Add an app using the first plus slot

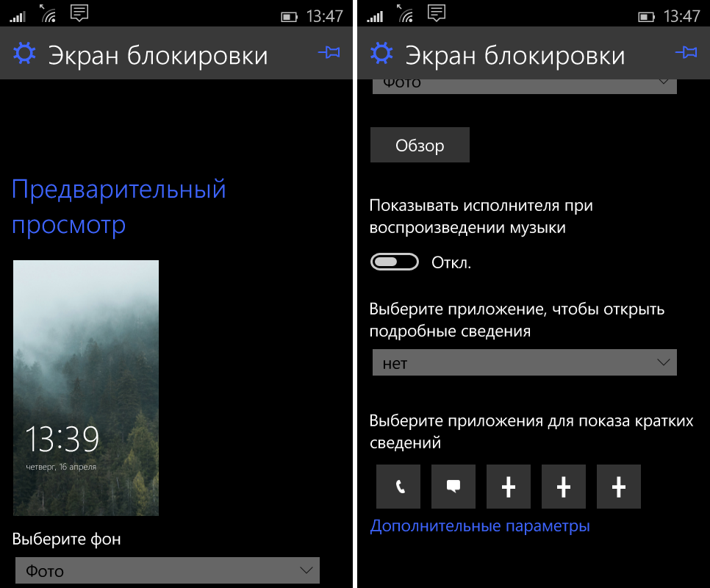click(509, 487)
